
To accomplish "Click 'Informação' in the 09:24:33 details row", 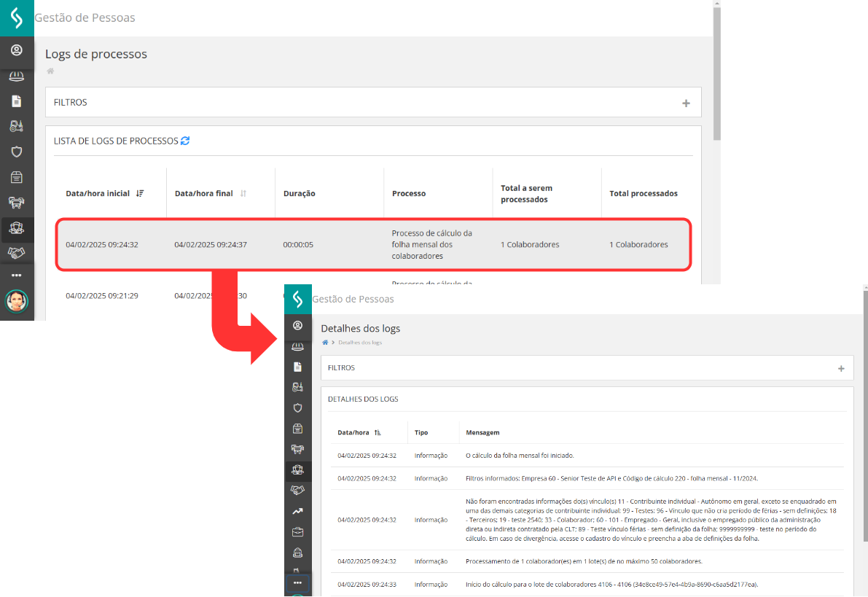I will (x=431, y=585).
